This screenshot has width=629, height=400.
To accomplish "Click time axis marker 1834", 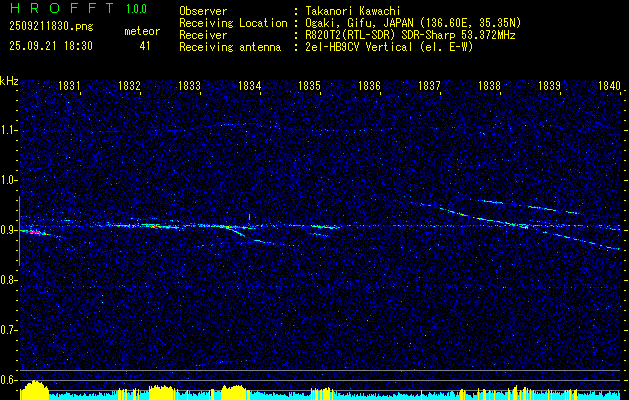I will tap(250, 86).
